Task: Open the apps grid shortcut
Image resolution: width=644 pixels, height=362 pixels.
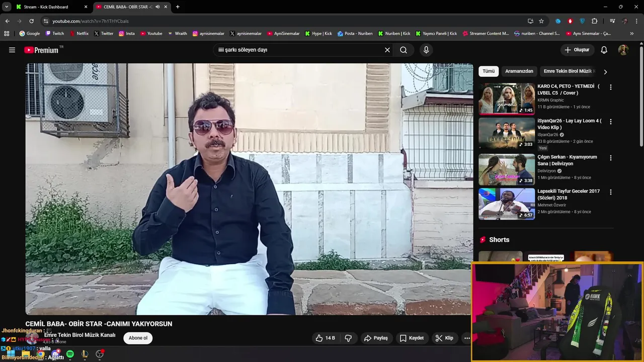Action: pos(7,34)
